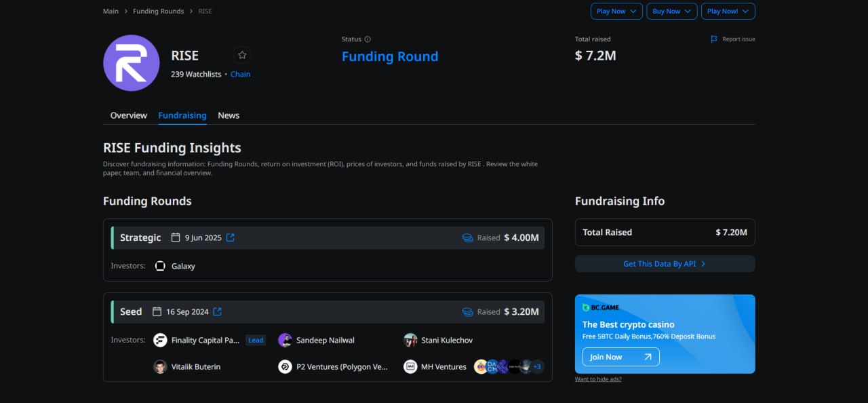Click the RISE project logo
Viewport: 868px width, 403px height.
pyautogui.click(x=131, y=63)
